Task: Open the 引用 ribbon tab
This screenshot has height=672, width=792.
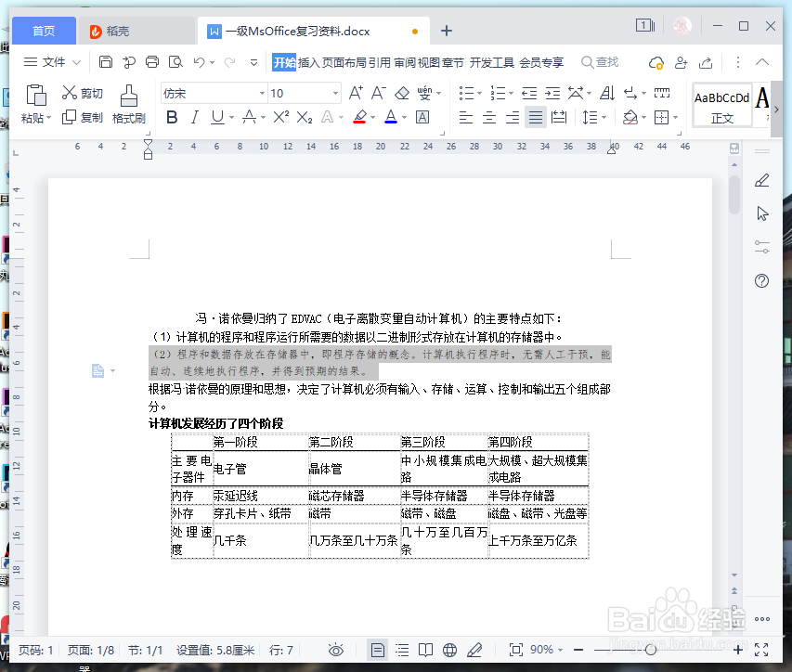Action: click(380, 62)
